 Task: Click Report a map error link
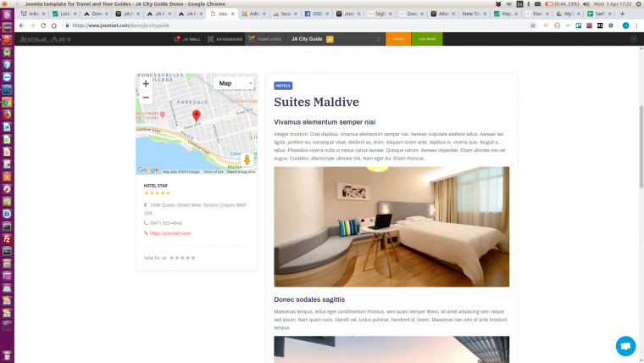[241, 172]
